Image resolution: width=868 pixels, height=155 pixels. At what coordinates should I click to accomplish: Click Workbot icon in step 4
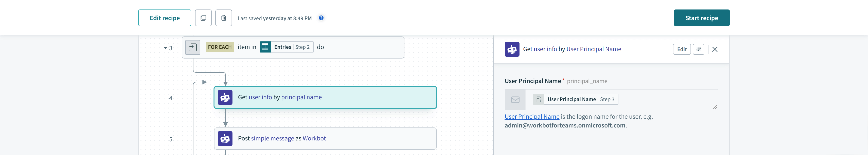tap(225, 97)
